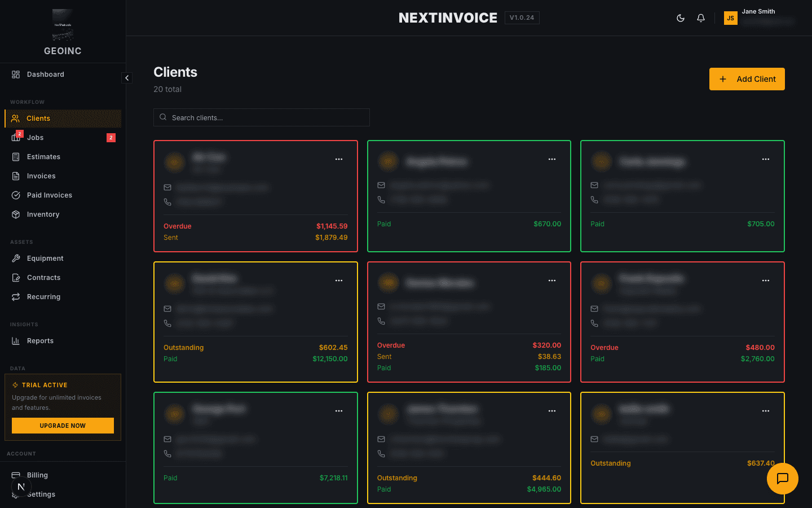Open options menu on $7,218.11 paid card
This screenshot has height=508, width=812.
coord(339,411)
